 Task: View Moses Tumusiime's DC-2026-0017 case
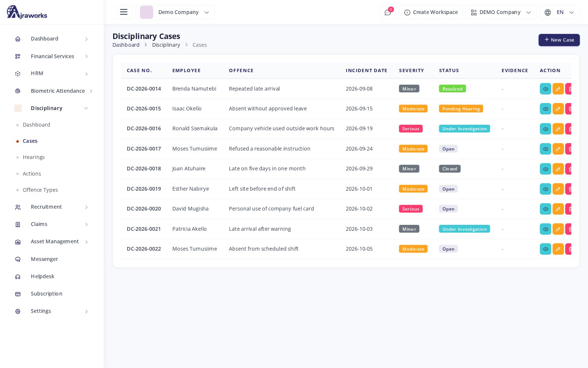[x=545, y=149]
